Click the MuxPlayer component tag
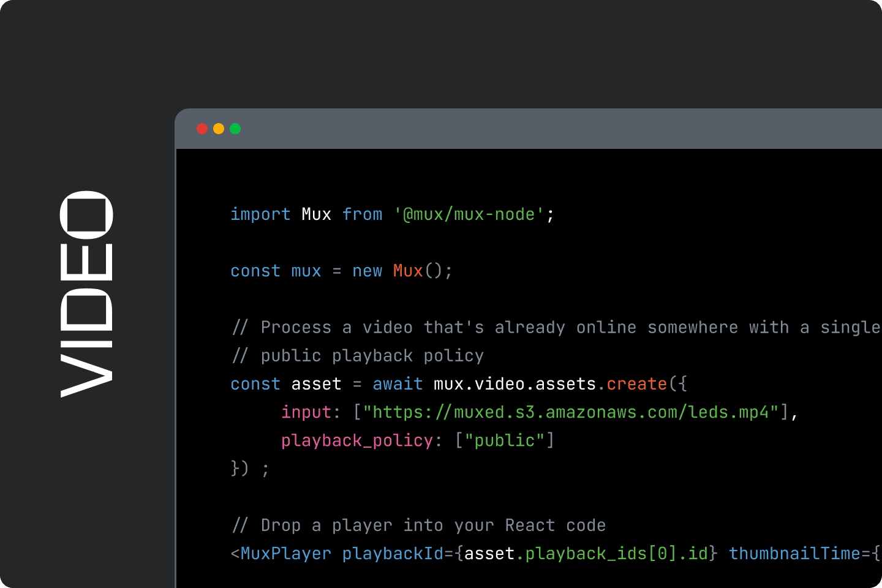 pos(285,554)
